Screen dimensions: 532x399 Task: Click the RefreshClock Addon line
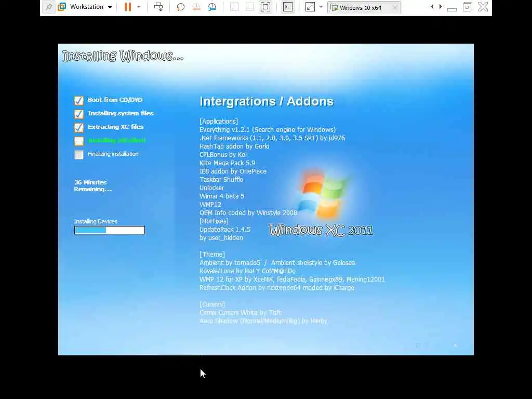[x=277, y=287]
